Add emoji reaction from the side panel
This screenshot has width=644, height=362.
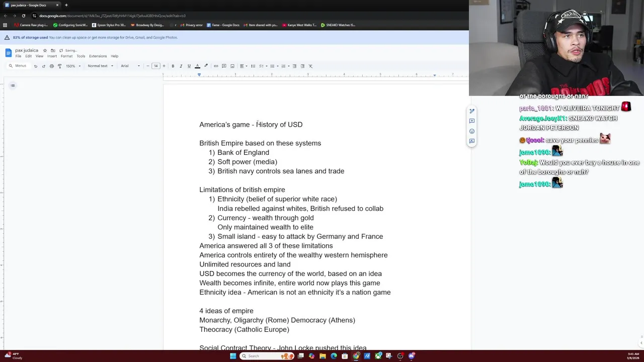click(472, 131)
